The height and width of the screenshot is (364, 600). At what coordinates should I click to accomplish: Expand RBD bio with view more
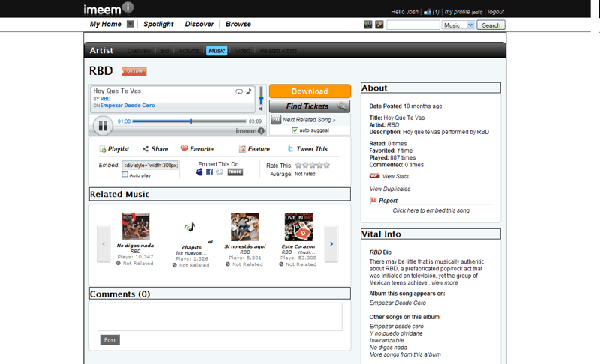click(444, 282)
